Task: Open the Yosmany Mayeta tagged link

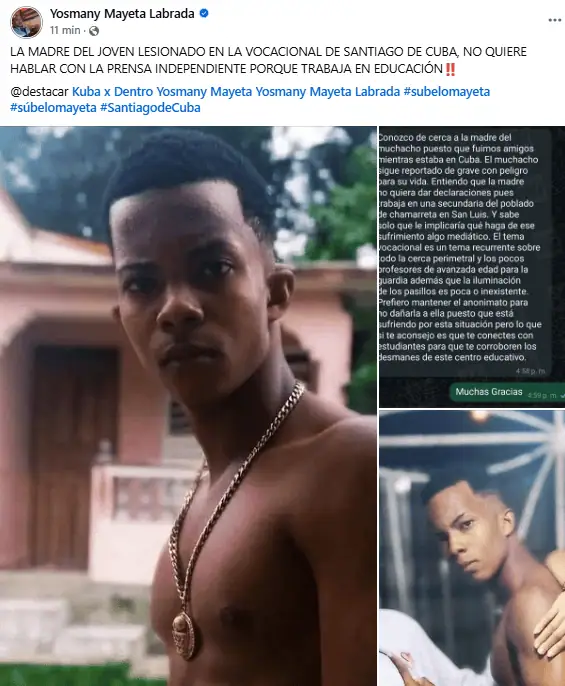Action: (x=204, y=92)
